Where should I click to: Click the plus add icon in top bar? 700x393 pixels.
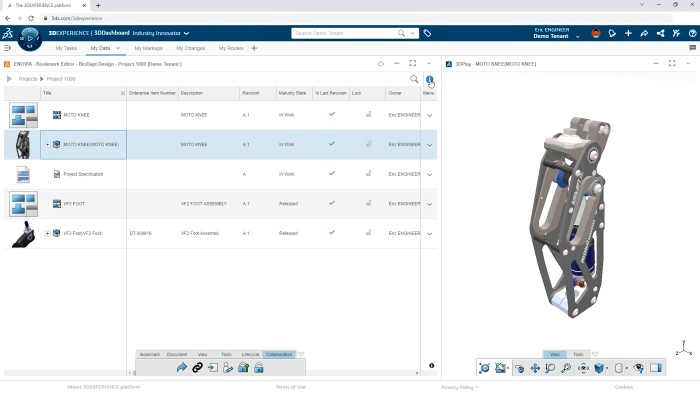coord(628,33)
